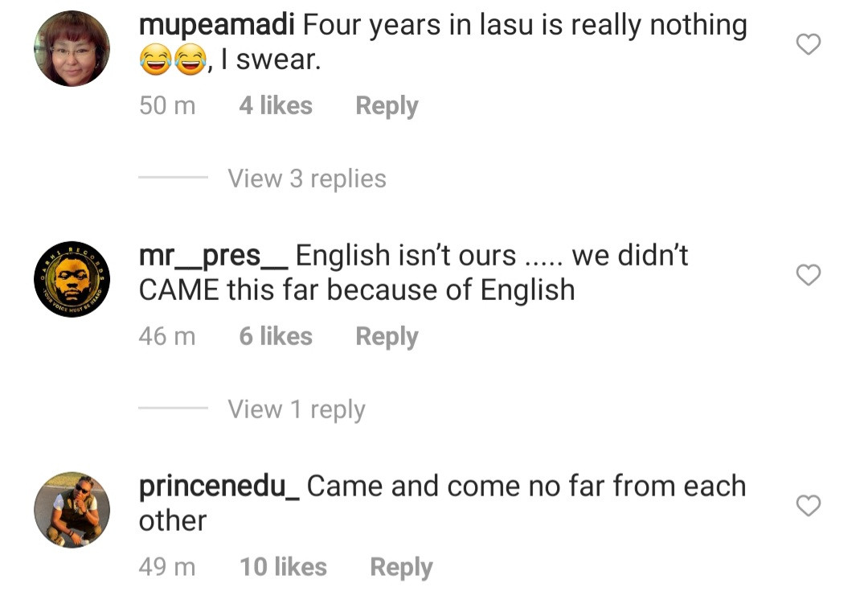Open princenedu_ profile photo

[x=72, y=510]
